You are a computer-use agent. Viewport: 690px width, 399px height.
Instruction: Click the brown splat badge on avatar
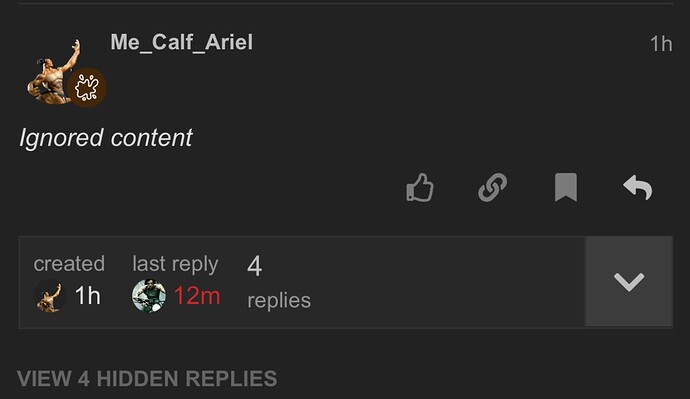point(87,88)
